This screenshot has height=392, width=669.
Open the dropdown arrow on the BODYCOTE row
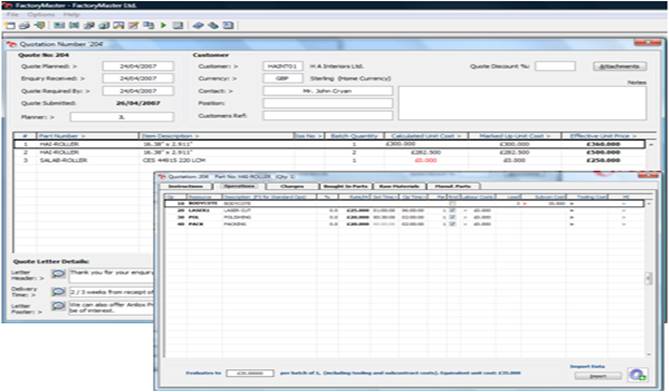[649, 204]
